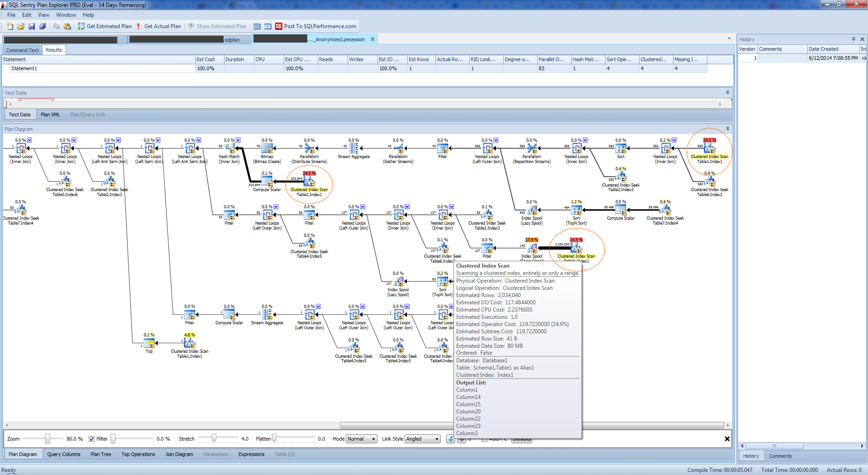Collapse the top-row Nested Loops (Left Semi Join) subtree
The image size is (868, 475).
[158, 140]
